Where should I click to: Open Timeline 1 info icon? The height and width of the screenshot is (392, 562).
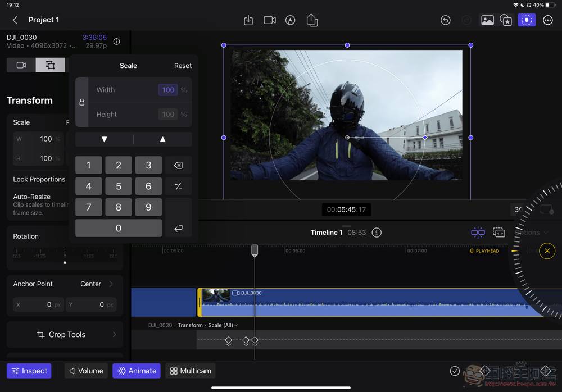pyautogui.click(x=377, y=233)
